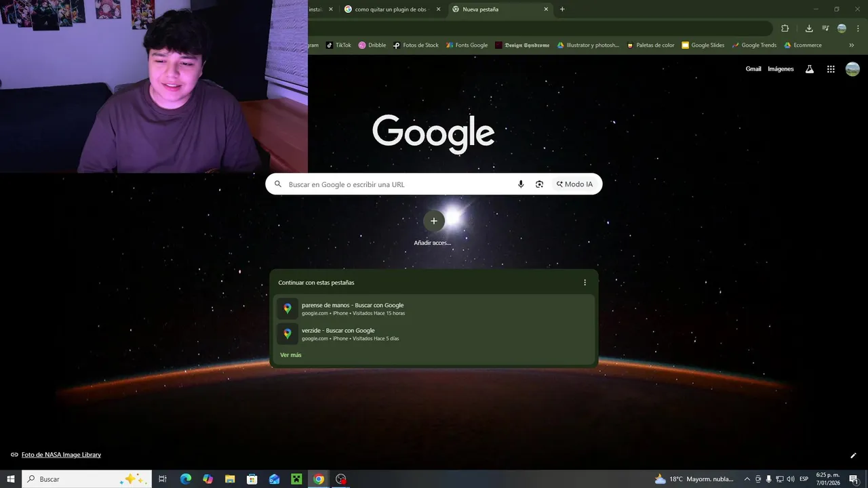868x488 pixels.
Task: Launch Minecraft from the taskbar
Action: click(x=296, y=479)
